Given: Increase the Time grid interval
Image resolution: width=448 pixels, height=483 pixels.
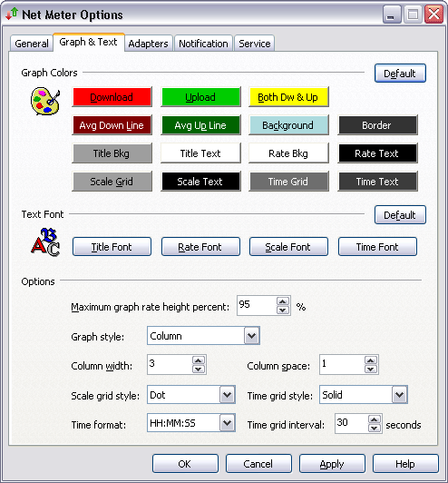Looking at the screenshot, I should (x=375, y=419).
